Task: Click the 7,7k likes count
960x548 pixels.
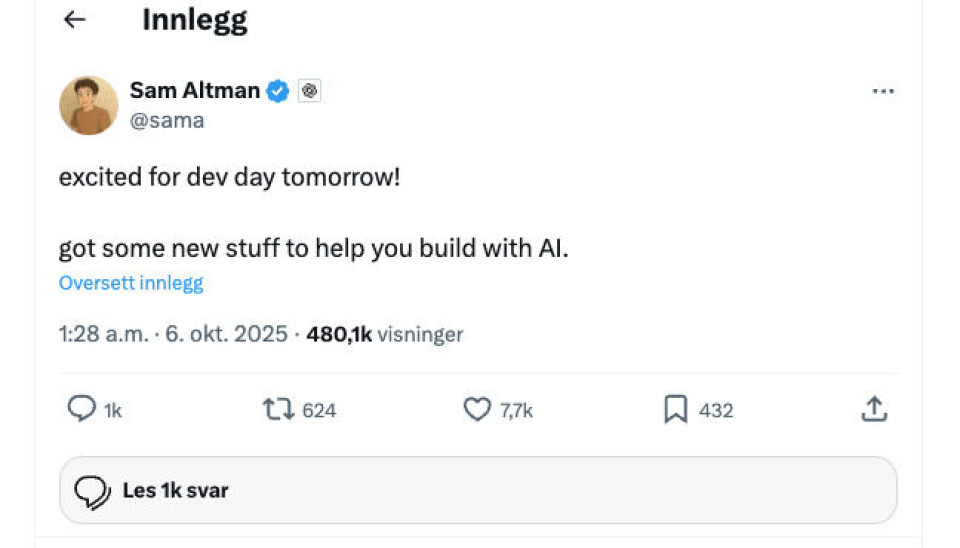Action: click(x=516, y=410)
